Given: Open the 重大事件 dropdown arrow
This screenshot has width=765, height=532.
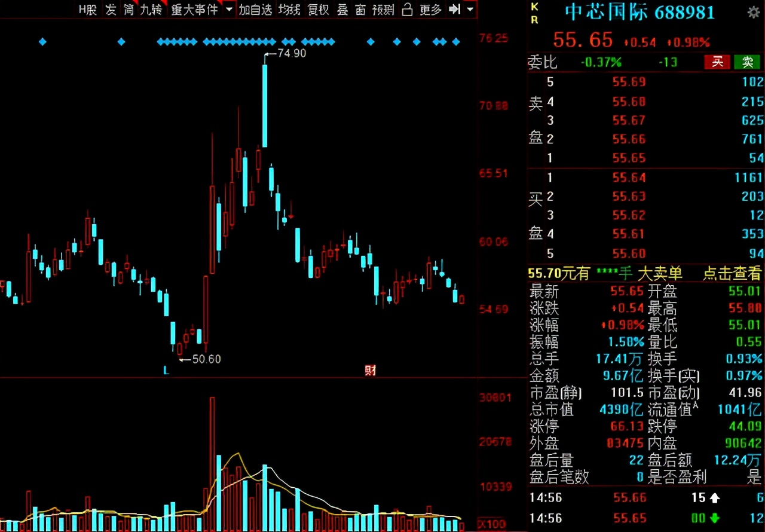Looking at the screenshot, I should click(229, 10).
